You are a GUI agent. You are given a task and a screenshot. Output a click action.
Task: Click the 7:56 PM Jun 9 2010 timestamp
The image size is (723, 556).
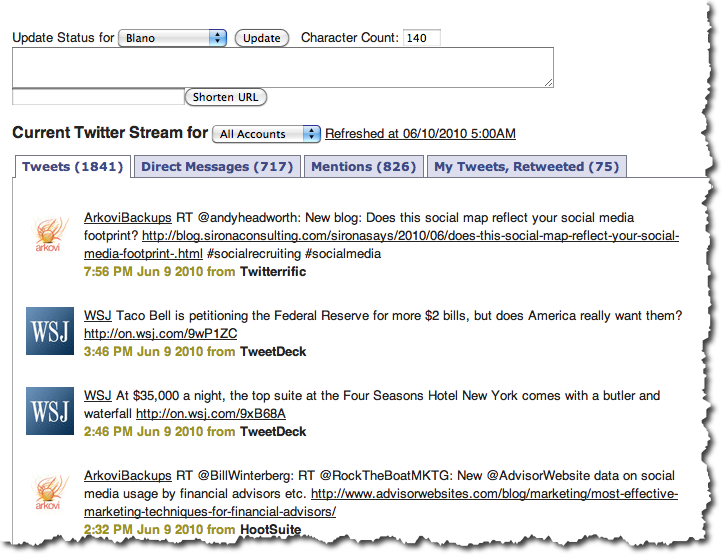[143, 272]
